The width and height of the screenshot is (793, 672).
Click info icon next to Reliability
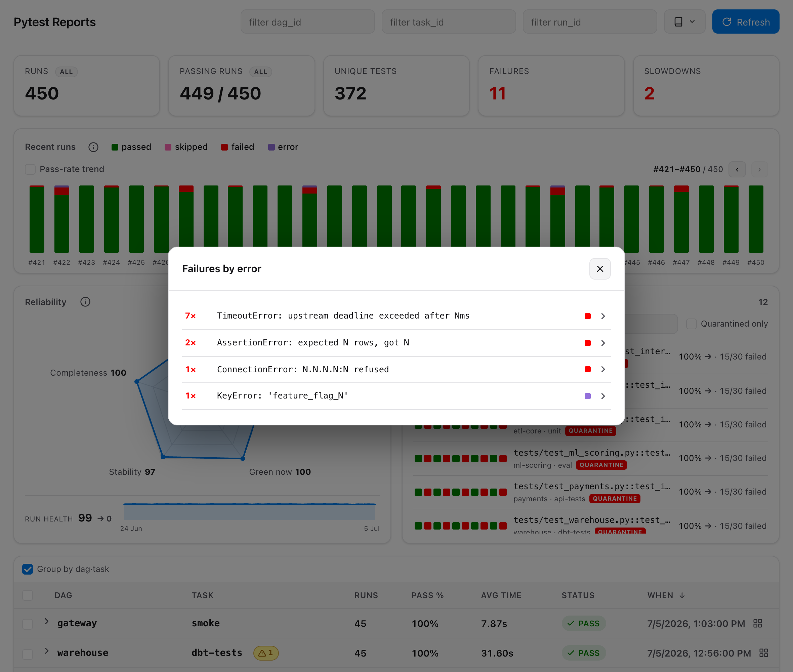tap(85, 302)
